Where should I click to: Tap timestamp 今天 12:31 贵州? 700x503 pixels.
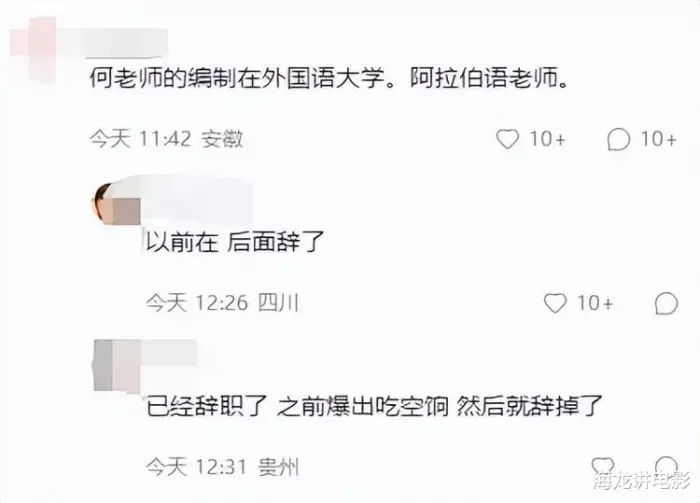point(222,467)
